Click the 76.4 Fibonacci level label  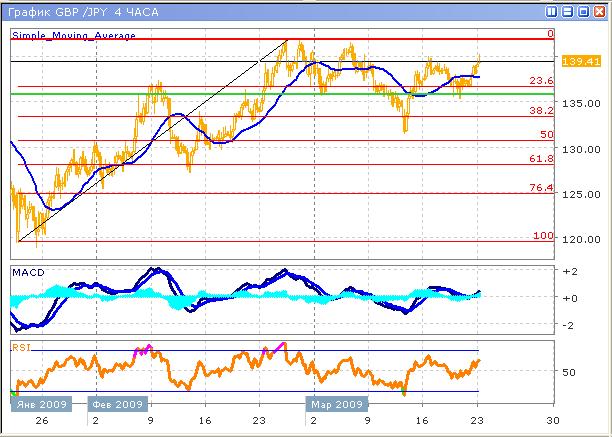pyautogui.click(x=541, y=188)
